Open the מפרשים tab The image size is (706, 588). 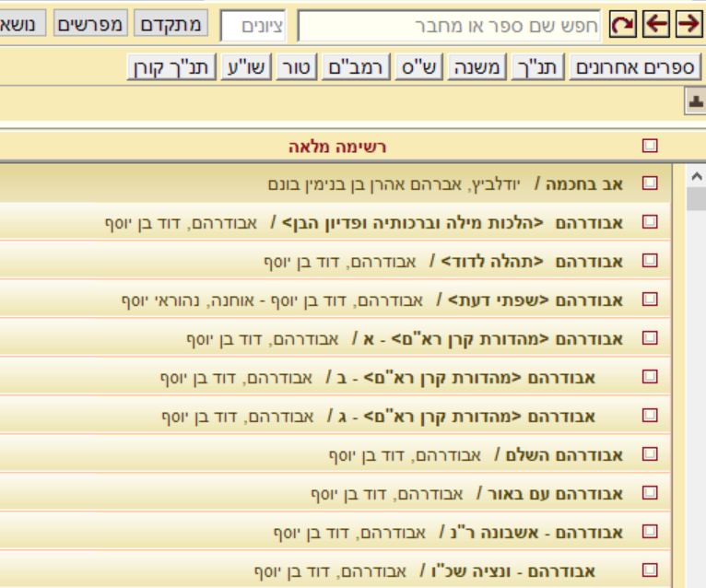(90, 23)
